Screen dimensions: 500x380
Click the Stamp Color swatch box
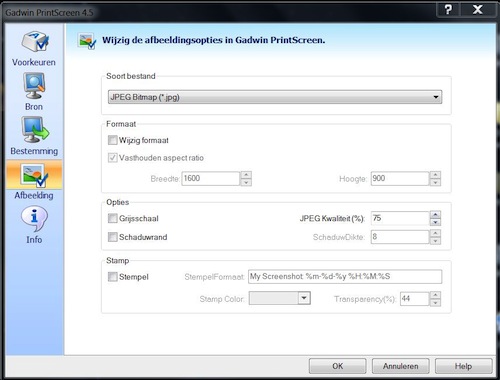pos(273,298)
